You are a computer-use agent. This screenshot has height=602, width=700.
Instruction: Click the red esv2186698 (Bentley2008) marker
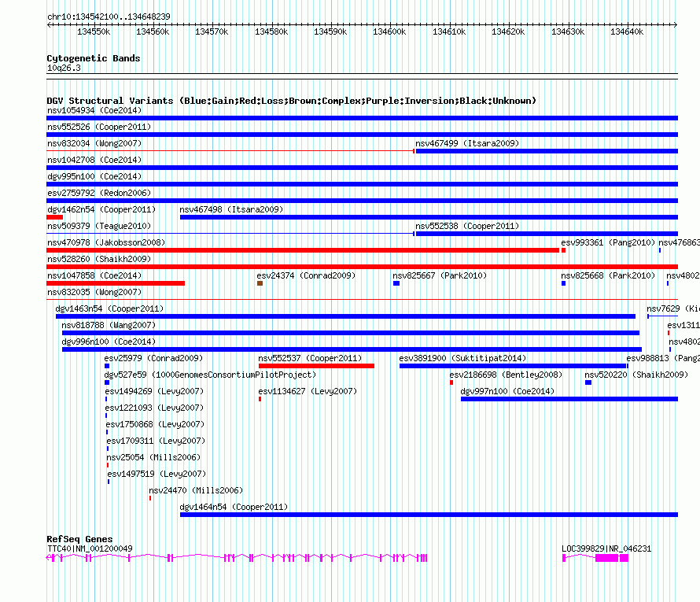tap(451, 382)
